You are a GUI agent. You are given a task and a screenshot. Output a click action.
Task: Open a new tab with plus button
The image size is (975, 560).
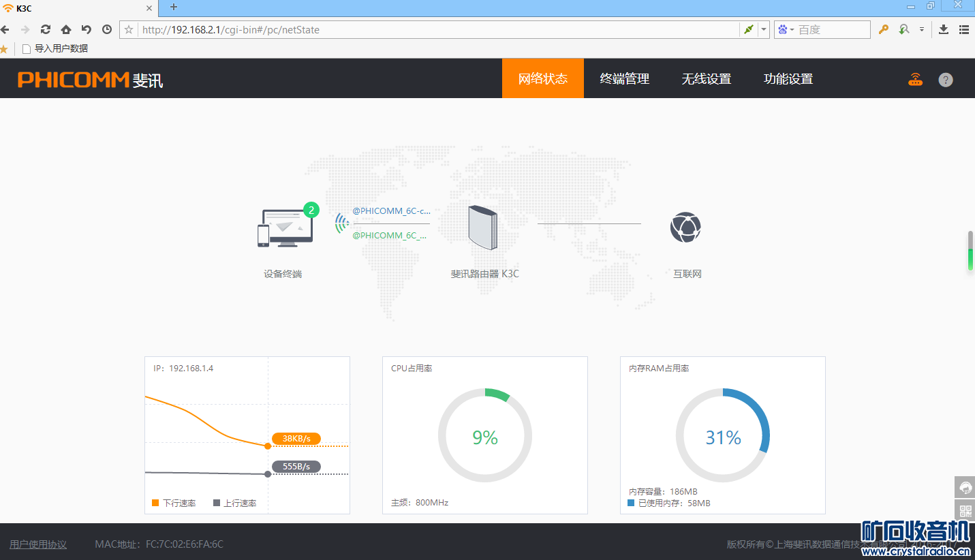(x=174, y=7)
